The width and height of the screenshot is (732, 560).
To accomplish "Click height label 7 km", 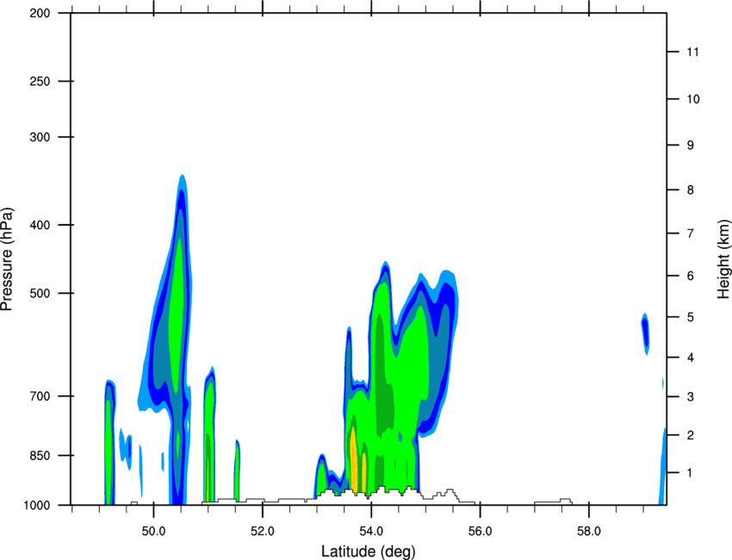I will pyautogui.click(x=690, y=233).
